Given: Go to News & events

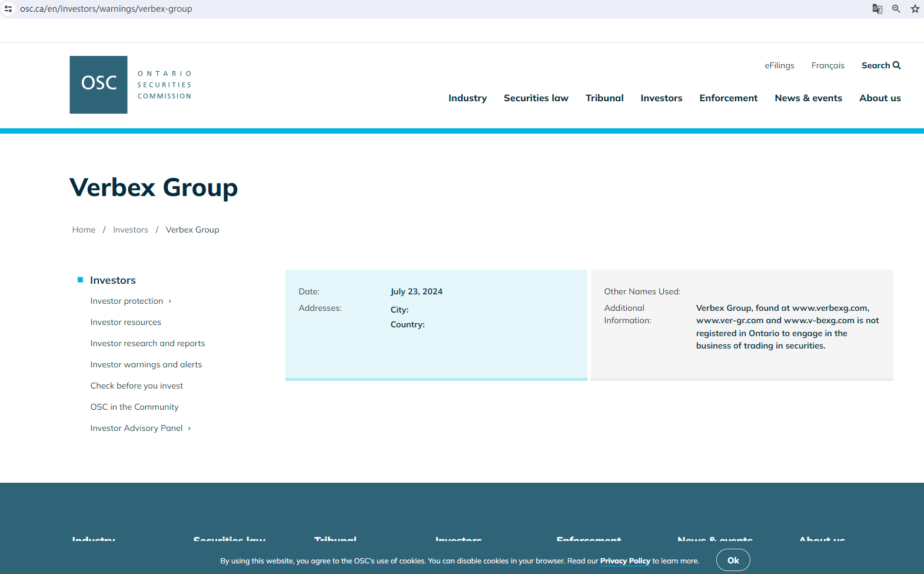Looking at the screenshot, I should click(808, 98).
